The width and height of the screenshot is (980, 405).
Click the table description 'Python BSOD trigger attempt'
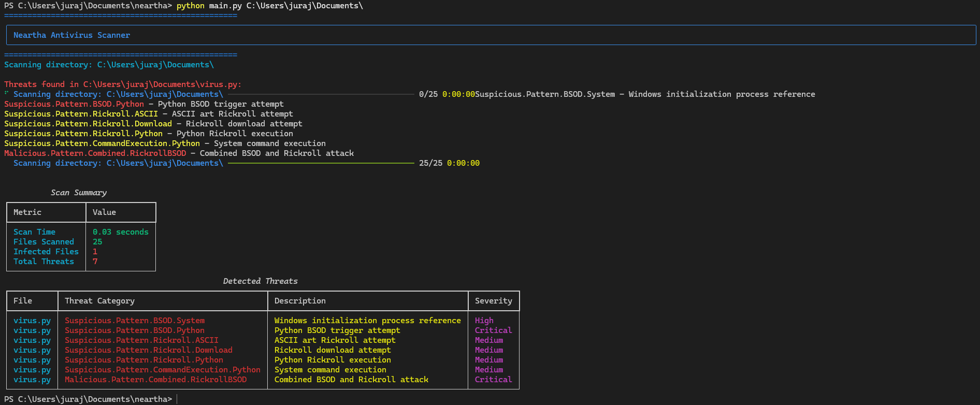coord(337,330)
